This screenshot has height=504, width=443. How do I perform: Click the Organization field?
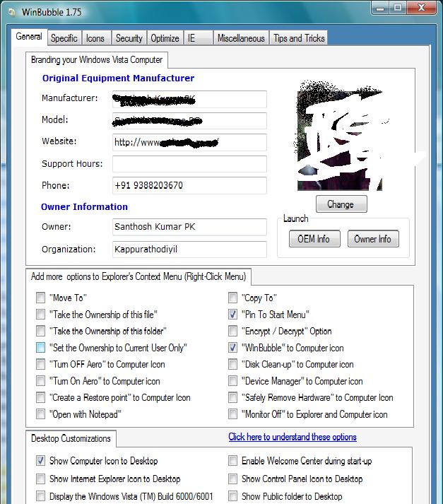tap(189, 250)
